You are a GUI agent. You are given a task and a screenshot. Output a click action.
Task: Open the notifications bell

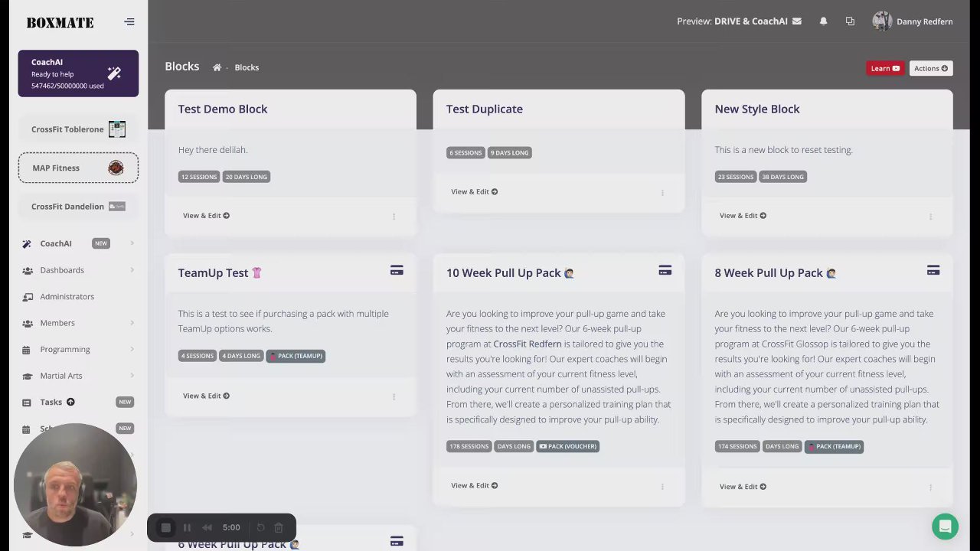point(823,21)
